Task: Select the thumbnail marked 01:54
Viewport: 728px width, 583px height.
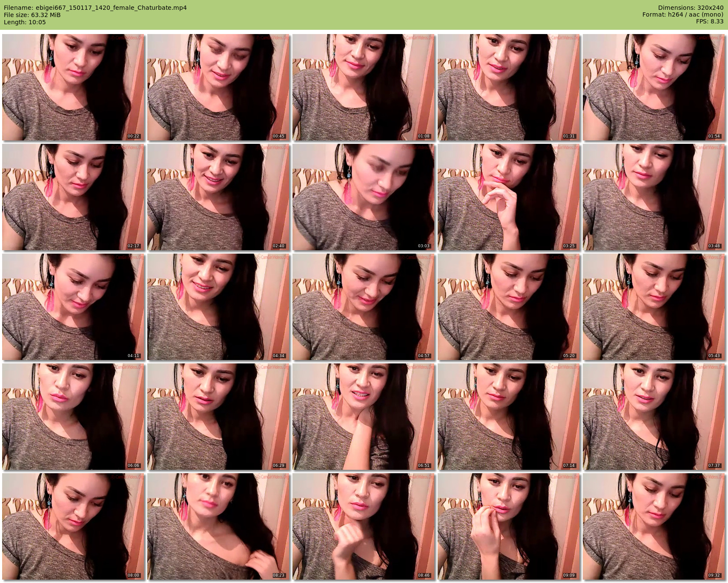Action: coord(654,87)
